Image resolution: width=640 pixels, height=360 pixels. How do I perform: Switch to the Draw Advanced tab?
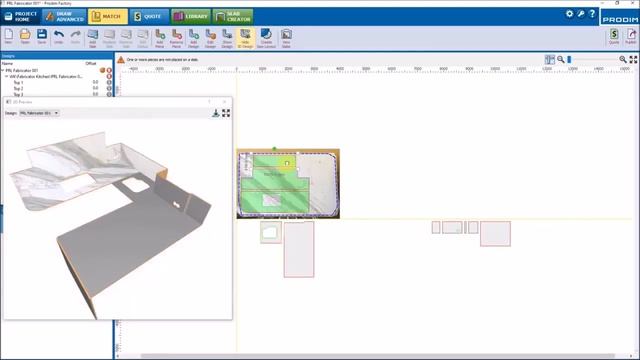(64, 16)
